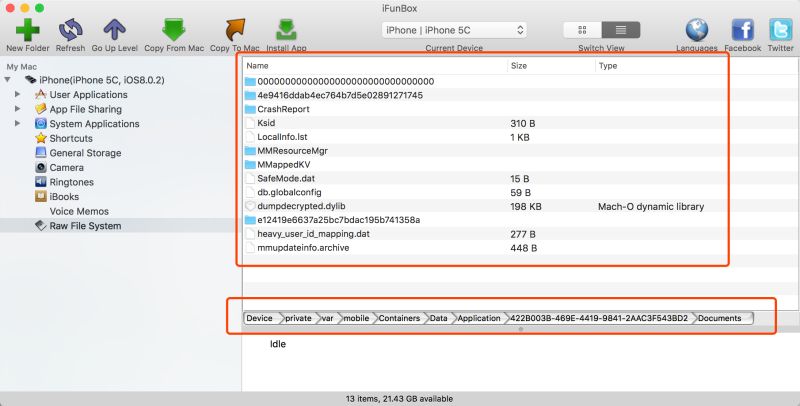
Task: Select Ringtones in the sidebar
Action: [x=71, y=182]
